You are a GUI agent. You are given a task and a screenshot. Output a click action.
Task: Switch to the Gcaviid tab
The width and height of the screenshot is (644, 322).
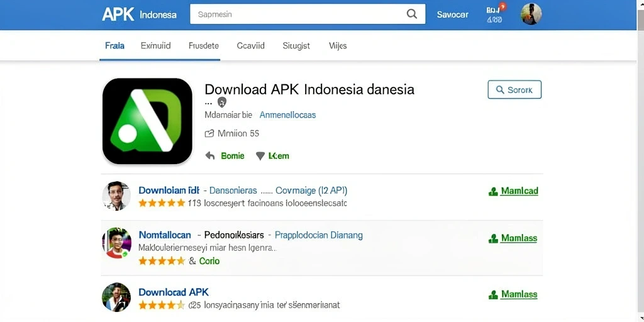coord(250,45)
